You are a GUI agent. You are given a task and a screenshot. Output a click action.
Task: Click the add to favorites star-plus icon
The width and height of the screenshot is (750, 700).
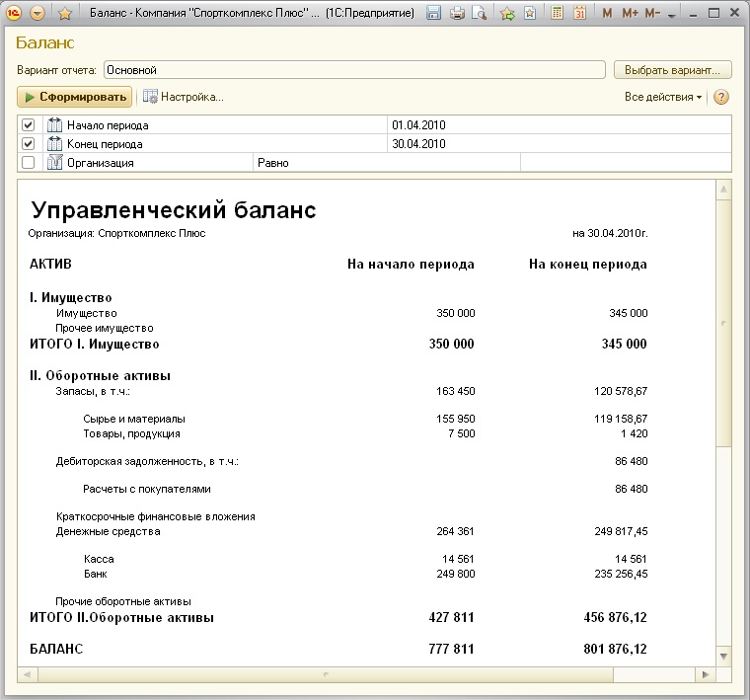pos(507,13)
